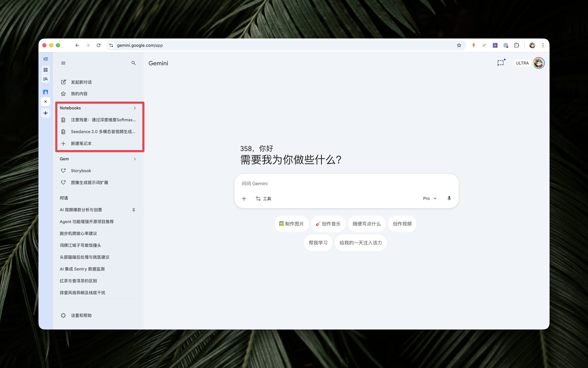Open the browser extensions puzzle icon
The image size is (588, 368).
(516, 45)
